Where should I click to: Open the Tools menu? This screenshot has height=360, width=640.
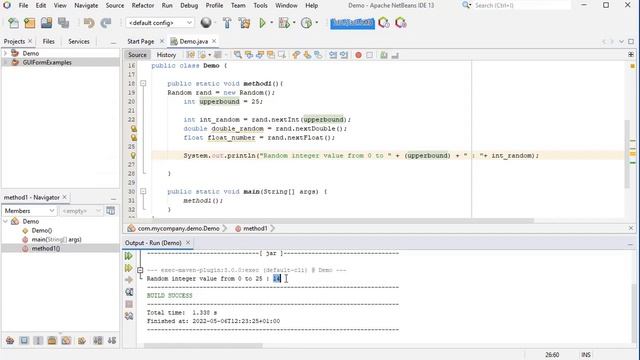pos(260,6)
